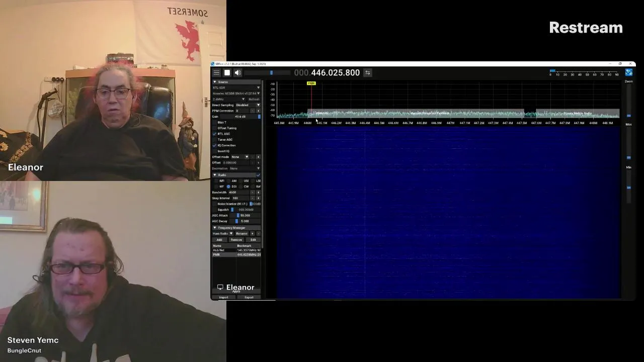644x362 pixels.
Task: Increase the Snap Interval with the plus button
Action: tap(258, 198)
